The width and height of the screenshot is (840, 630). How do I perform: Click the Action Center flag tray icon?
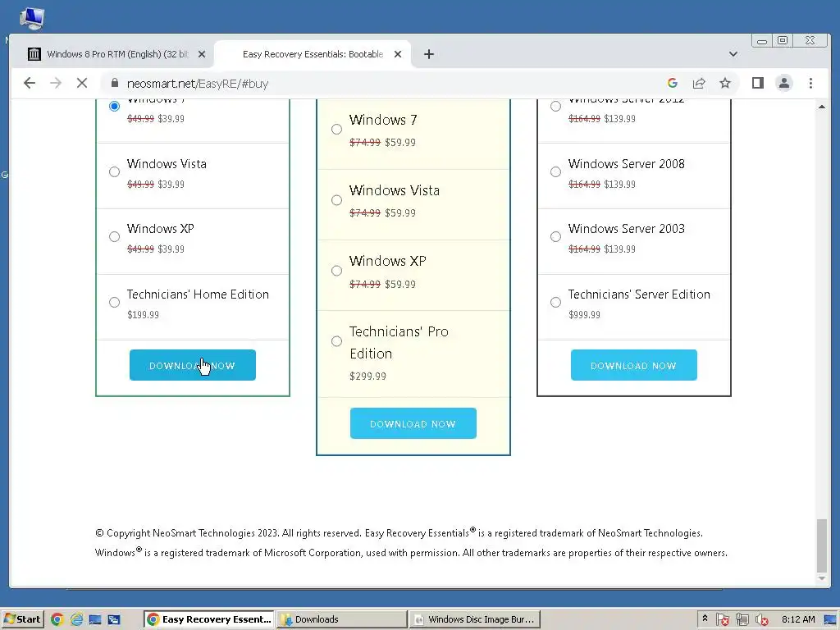(723, 620)
